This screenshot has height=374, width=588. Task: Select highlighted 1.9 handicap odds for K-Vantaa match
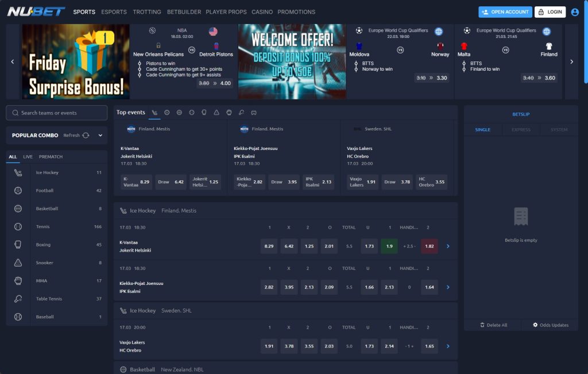(389, 246)
